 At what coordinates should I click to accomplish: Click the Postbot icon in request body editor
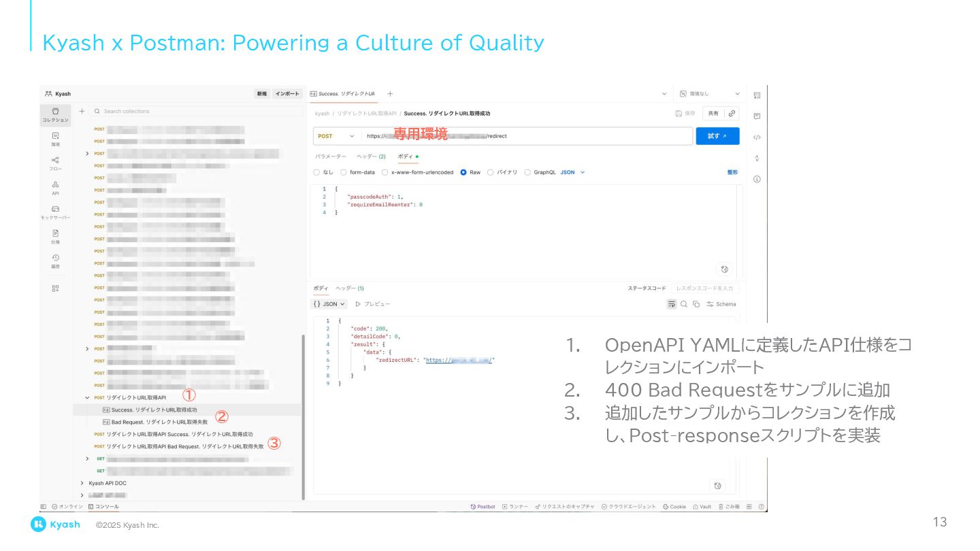[x=725, y=269]
